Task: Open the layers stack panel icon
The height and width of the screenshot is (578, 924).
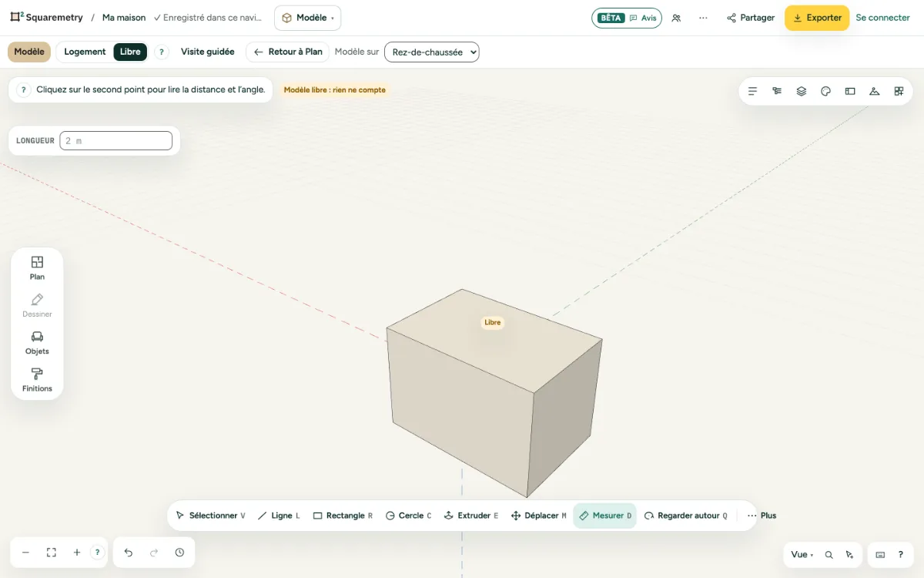Action: [x=802, y=91]
